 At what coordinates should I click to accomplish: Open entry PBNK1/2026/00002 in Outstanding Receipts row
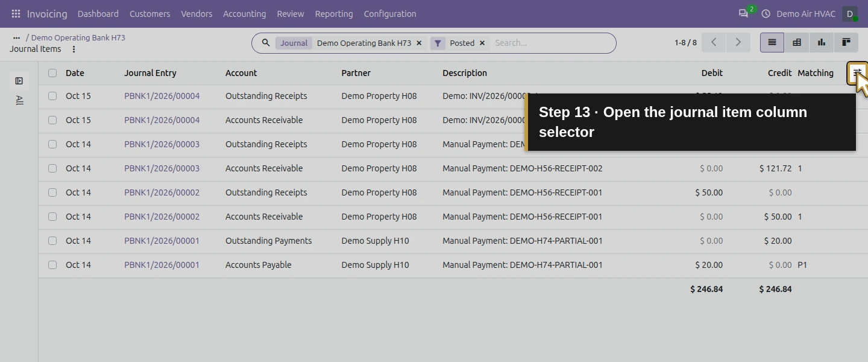[162, 192]
